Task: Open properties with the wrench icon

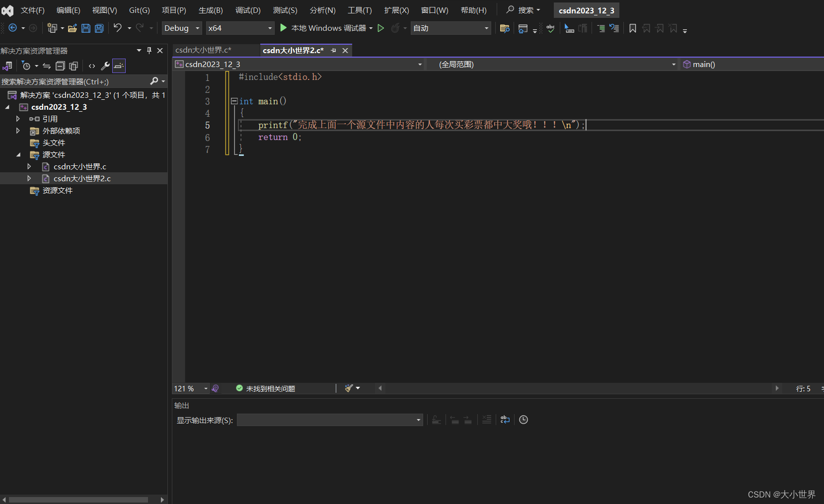Action: 105,66
